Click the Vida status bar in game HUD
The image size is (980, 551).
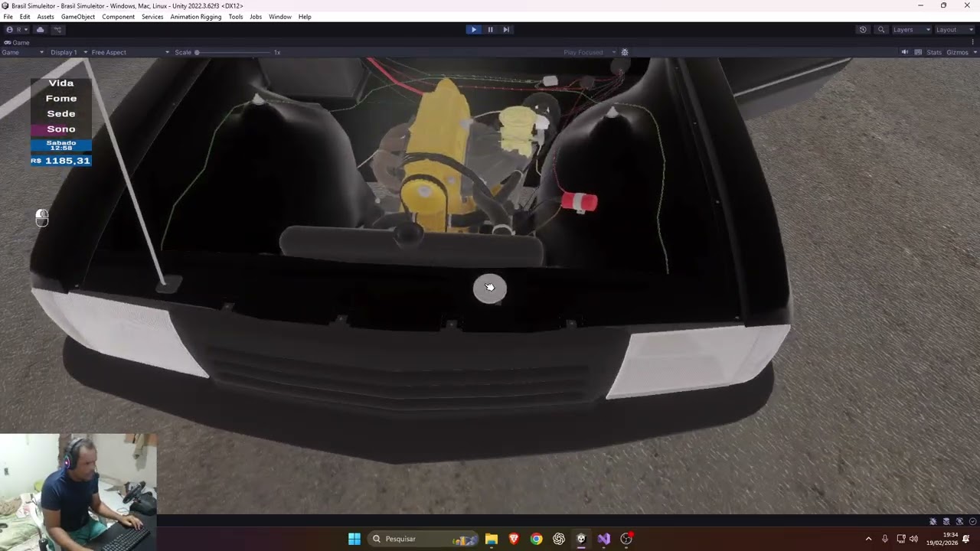61,83
